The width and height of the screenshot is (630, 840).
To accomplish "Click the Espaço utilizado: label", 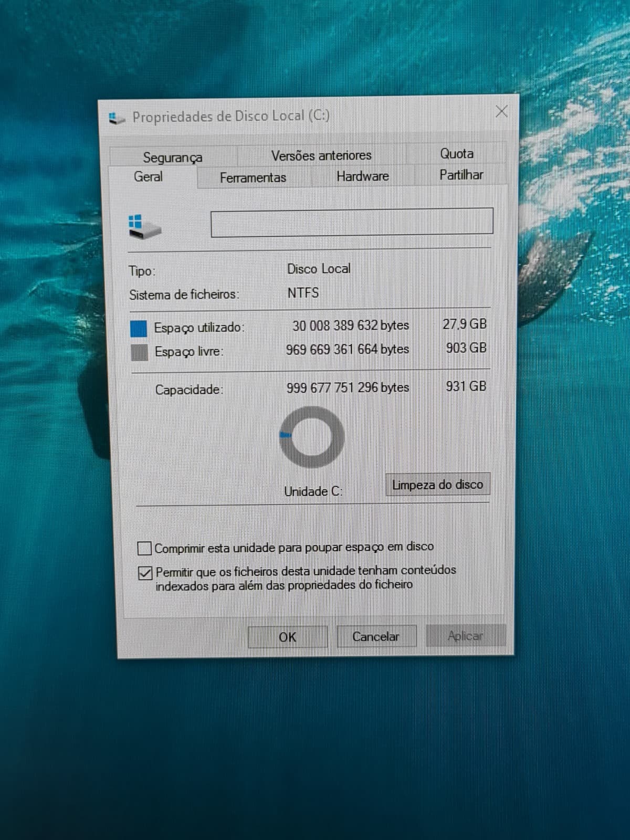I will 199,328.
